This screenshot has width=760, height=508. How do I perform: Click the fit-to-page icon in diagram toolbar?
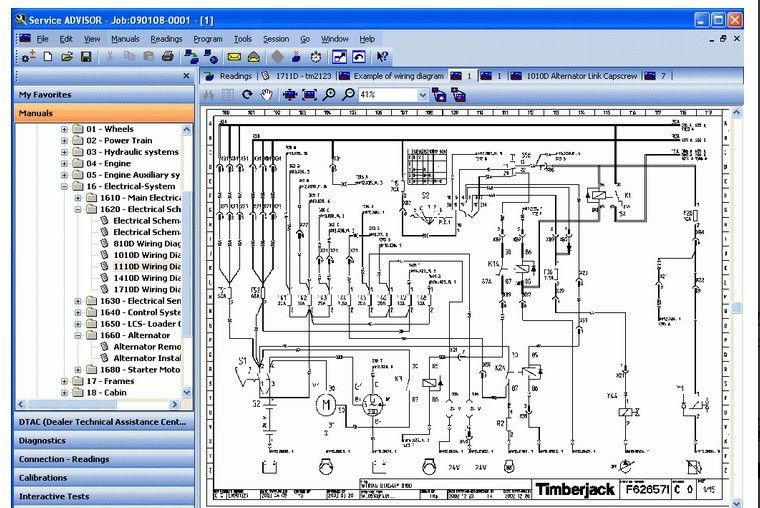click(x=309, y=95)
